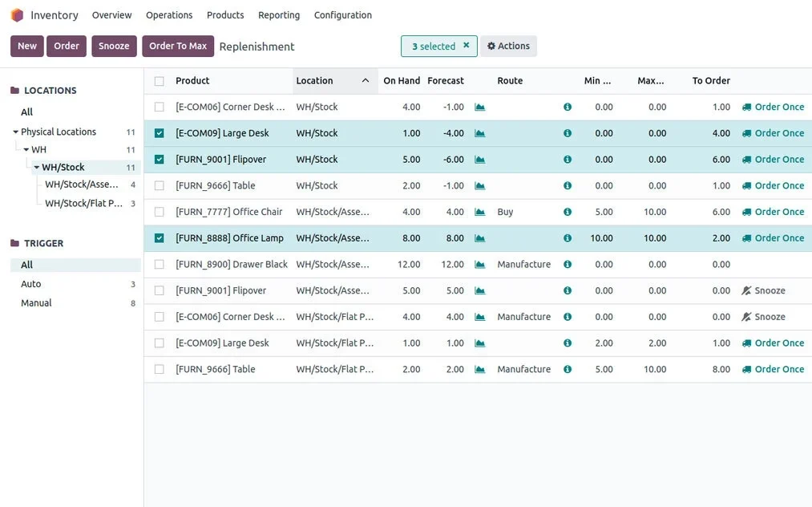Click forecast chart icon for Drawer Black
The height and width of the screenshot is (507, 812).
(480, 265)
